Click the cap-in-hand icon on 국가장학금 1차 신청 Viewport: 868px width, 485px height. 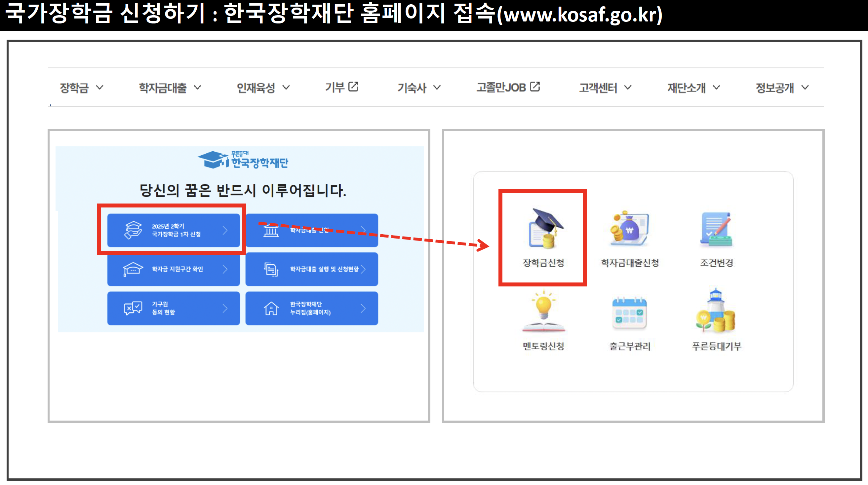(x=133, y=230)
